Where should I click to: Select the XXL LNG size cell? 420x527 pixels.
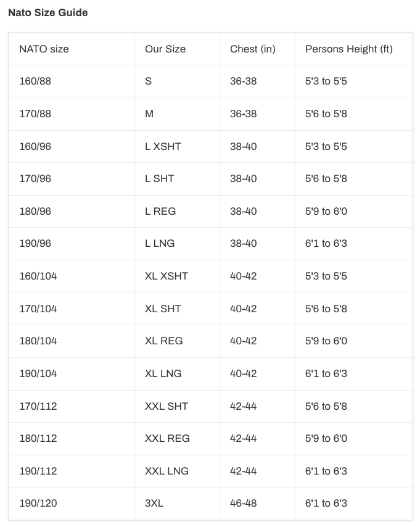point(167,471)
